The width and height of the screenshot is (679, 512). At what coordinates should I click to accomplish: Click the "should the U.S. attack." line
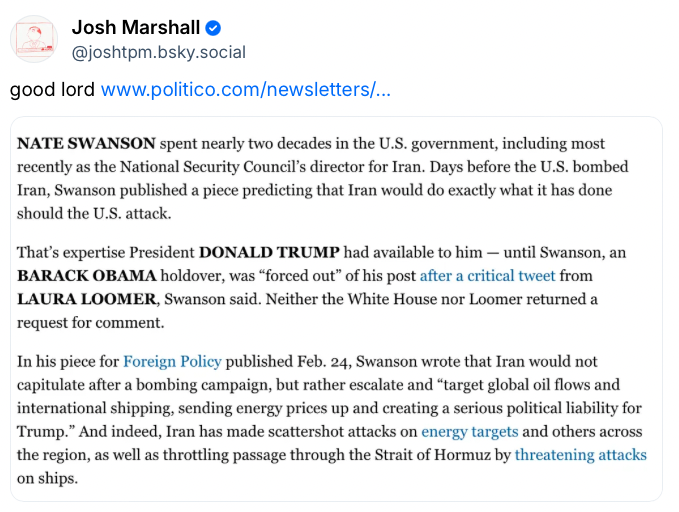click(94, 214)
